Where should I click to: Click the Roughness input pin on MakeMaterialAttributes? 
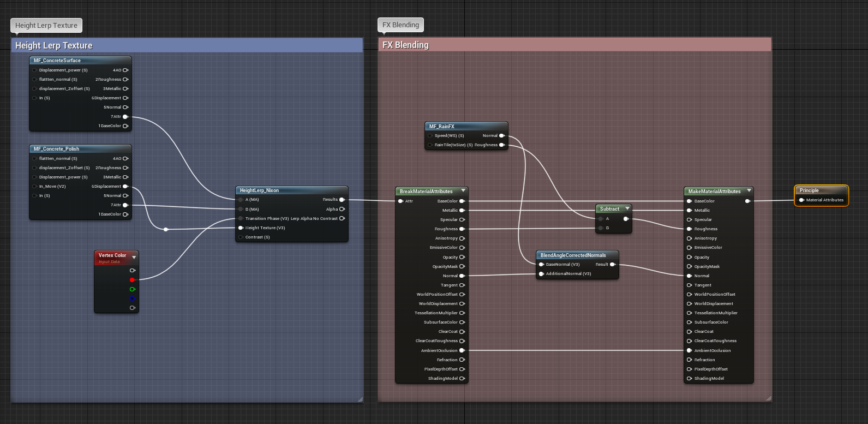(690, 229)
